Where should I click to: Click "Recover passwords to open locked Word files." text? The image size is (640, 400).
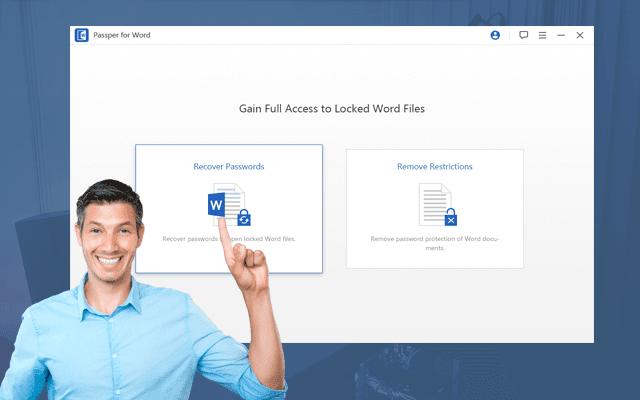click(x=229, y=239)
